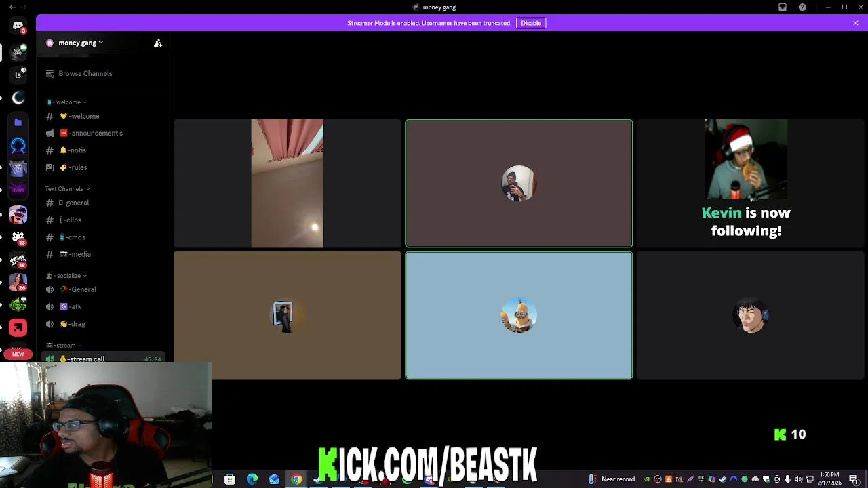Open the -cmds text channel
The height and width of the screenshot is (488, 868).
click(102, 237)
